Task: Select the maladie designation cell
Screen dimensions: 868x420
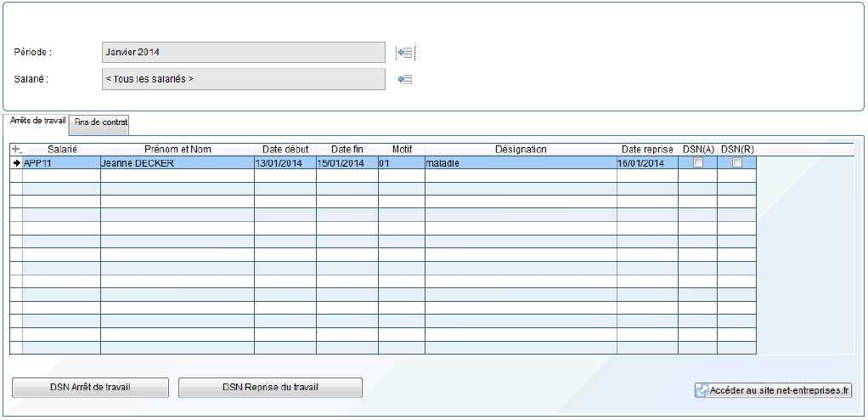Action: (x=521, y=163)
